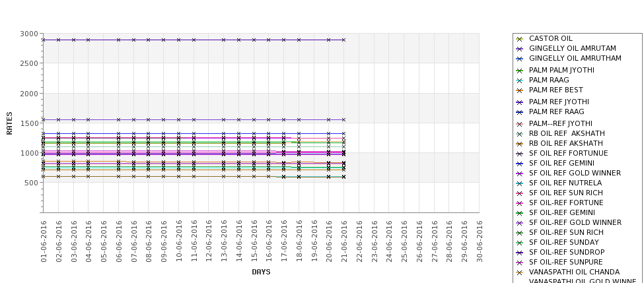Select the 500 rates axis tick label
Viewport: 644px width, 283px height.
coord(31,183)
